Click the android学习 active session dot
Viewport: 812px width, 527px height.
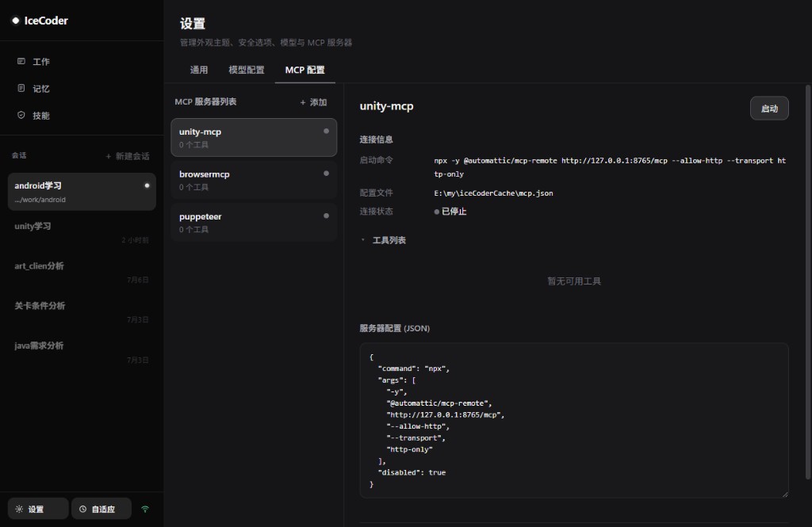147,185
